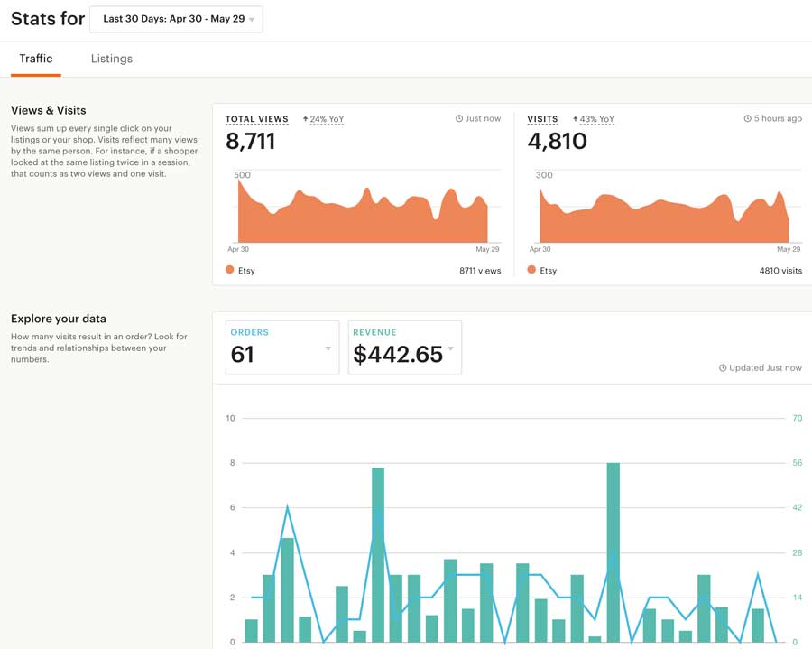Switch to the Traffic tab
Viewport: 812px width, 649px height.
[x=36, y=59]
